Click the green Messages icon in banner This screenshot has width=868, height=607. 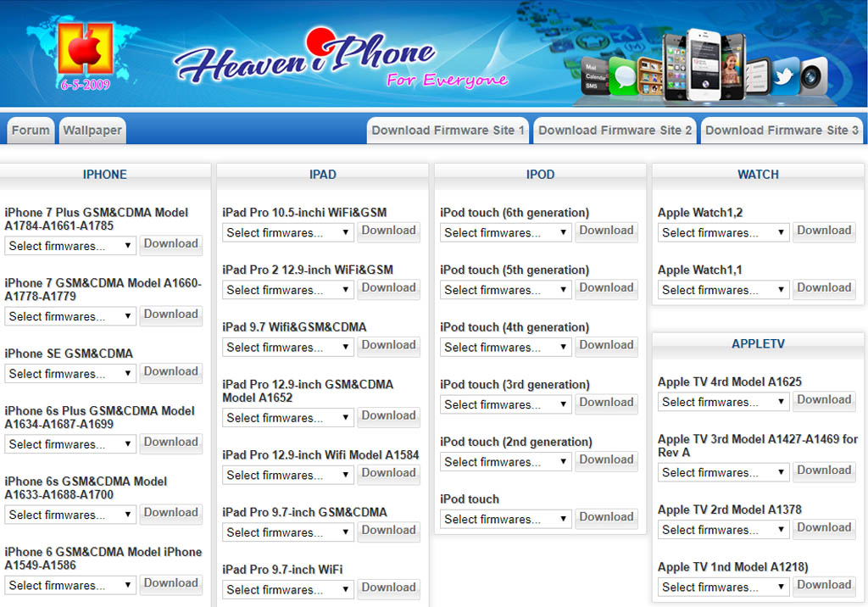coord(623,76)
